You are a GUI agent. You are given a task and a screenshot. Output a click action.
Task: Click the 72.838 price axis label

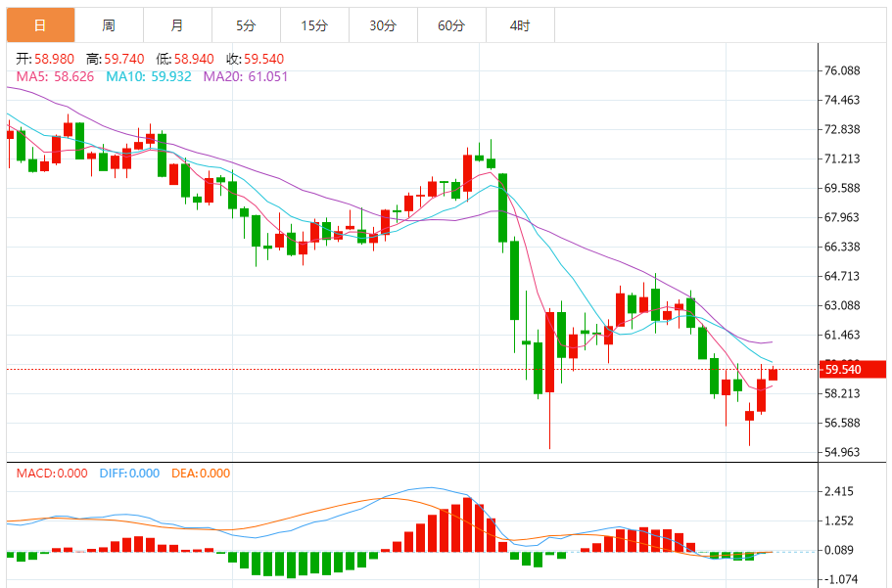pos(842,130)
